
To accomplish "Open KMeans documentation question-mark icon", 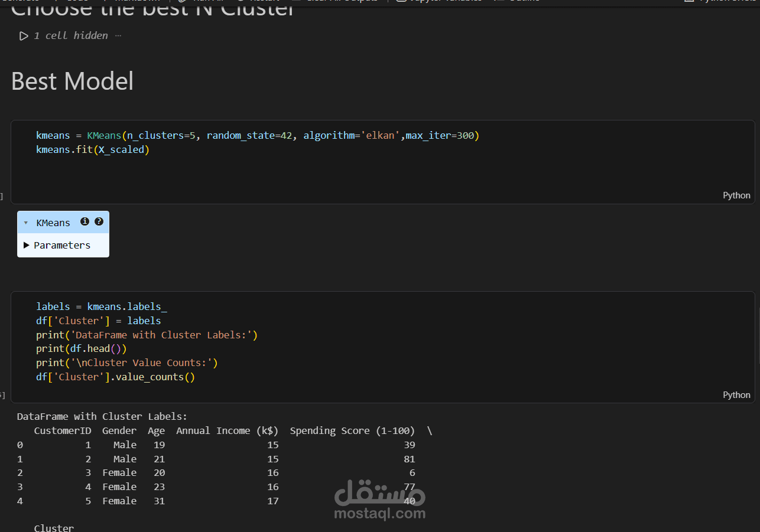I will click(x=99, y=221).
